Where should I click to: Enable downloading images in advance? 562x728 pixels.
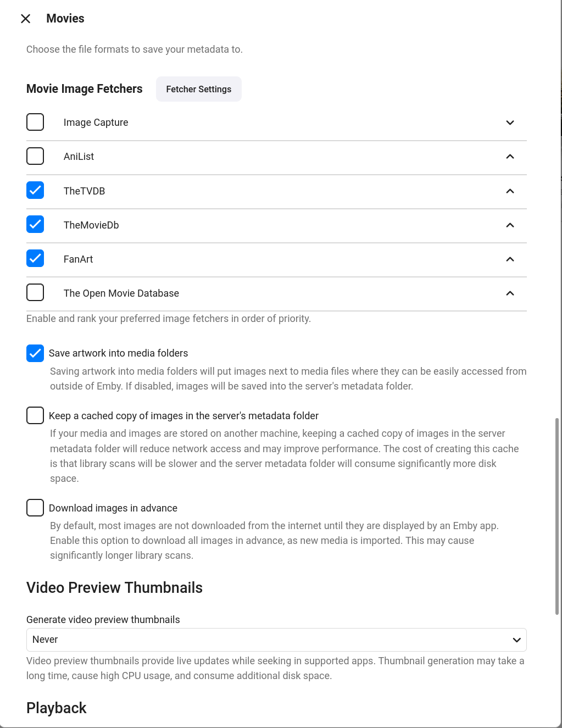(35, 508)
